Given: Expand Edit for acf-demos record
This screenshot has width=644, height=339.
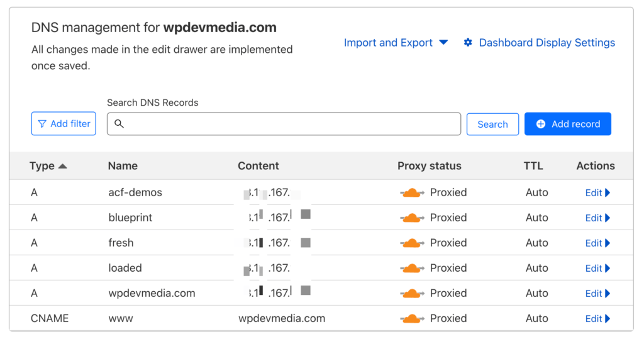Looking at the screenshot, I should (597, 192).
